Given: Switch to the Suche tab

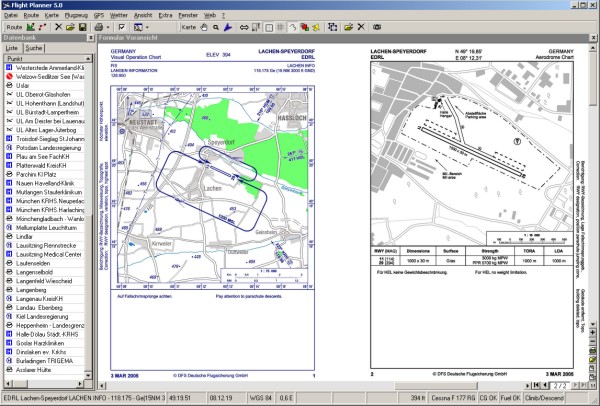Looking at the screenshot, I should pos(34,48).
